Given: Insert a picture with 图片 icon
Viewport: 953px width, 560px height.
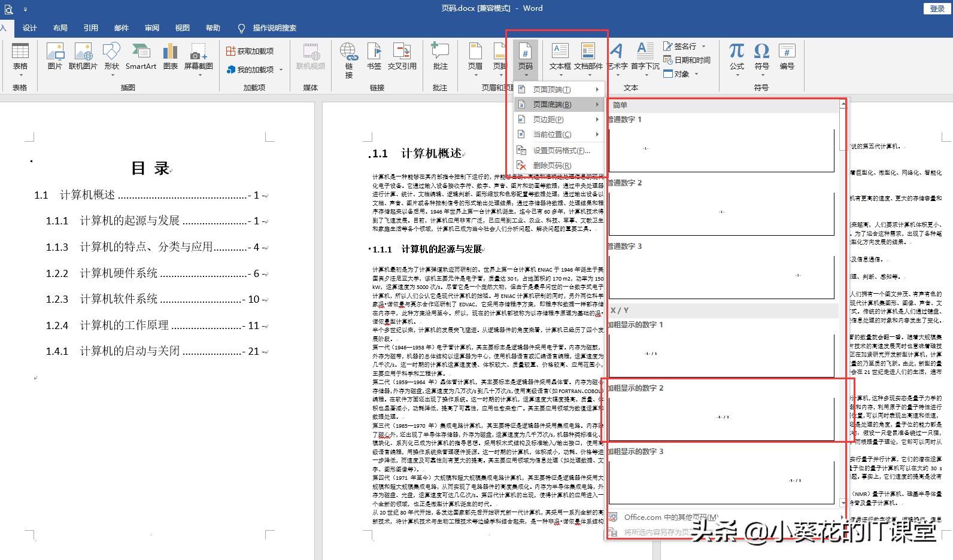Looking at the screenshot, I should (55, 57).
